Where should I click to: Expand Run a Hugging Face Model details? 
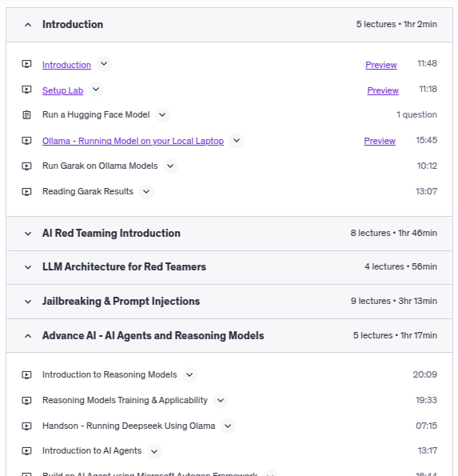pyautogui.click(x=162, y=115)
